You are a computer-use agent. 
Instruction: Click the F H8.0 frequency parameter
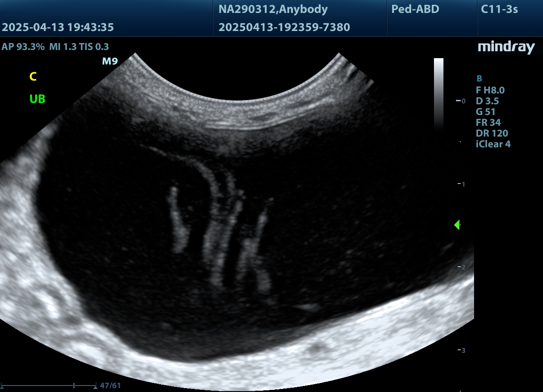490,90
